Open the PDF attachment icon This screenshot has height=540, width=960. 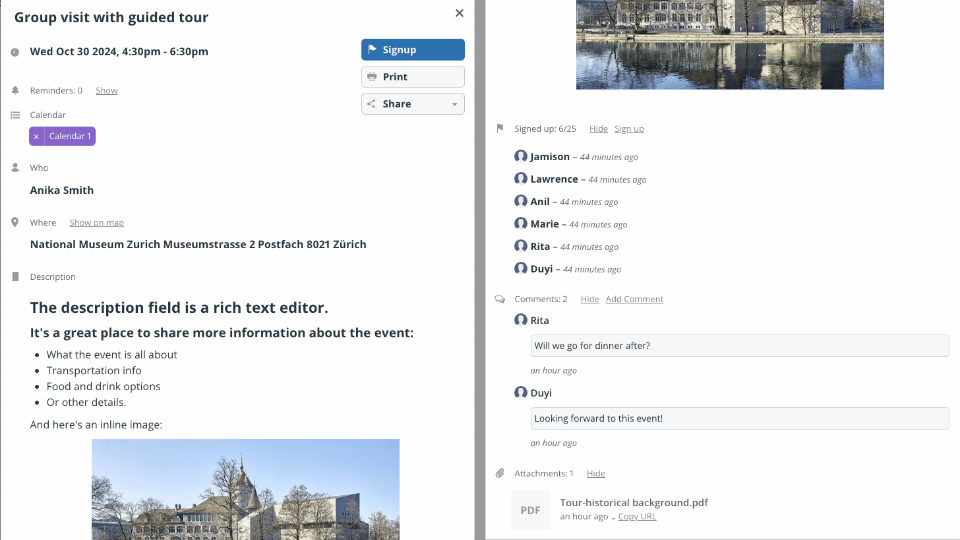tap(530, 510)
